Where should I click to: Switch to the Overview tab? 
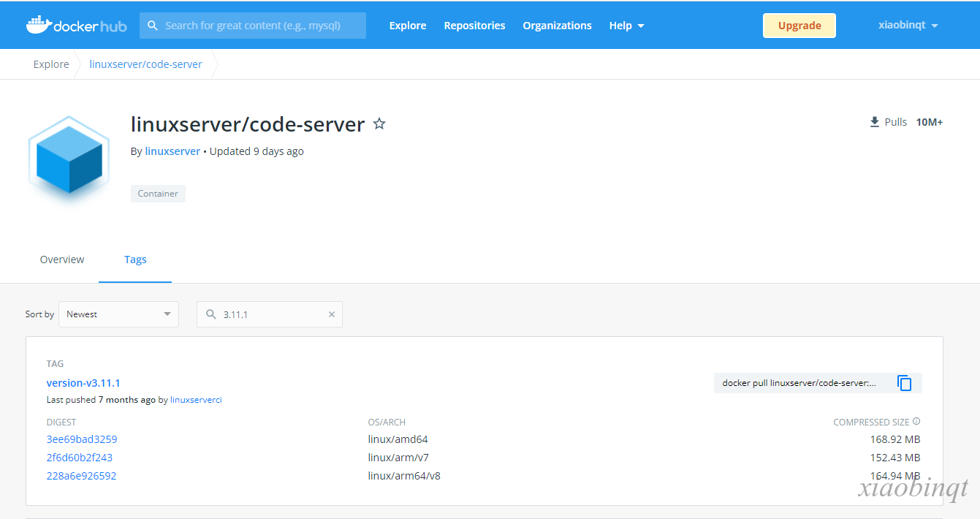tap(62, 259)
